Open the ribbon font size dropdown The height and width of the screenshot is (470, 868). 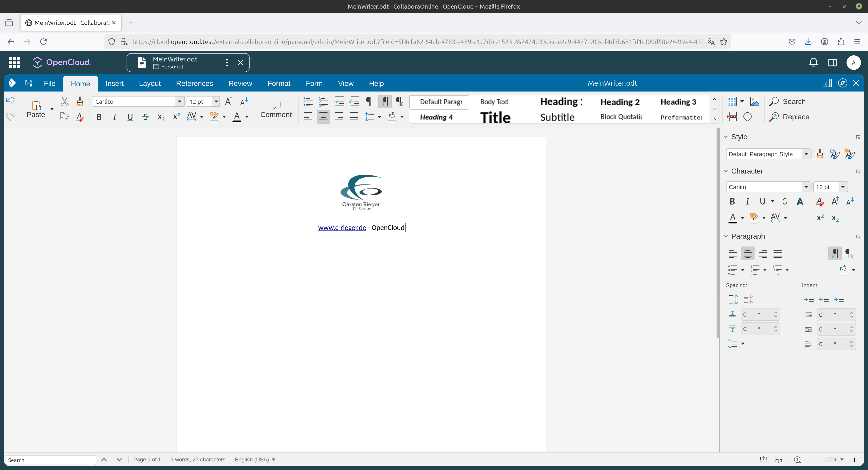216,101
